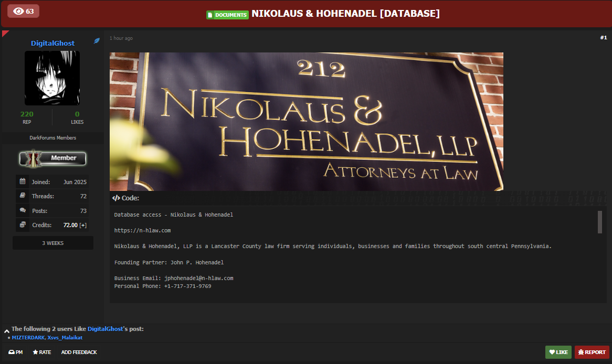The width and height of the screenshot is (612, 364).
Task: Click the jphohenadel@n-hlaw.com email text
Action: click(199, 278)
